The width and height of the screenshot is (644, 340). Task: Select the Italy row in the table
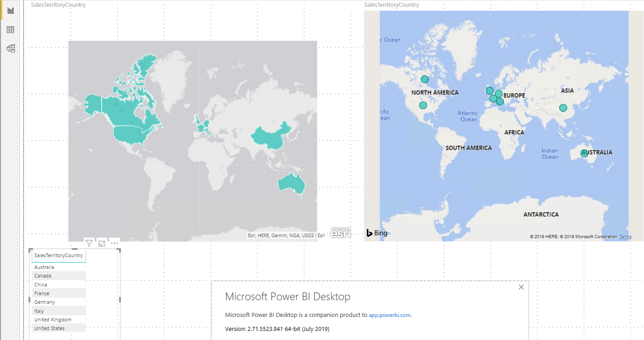pos(58,311)
